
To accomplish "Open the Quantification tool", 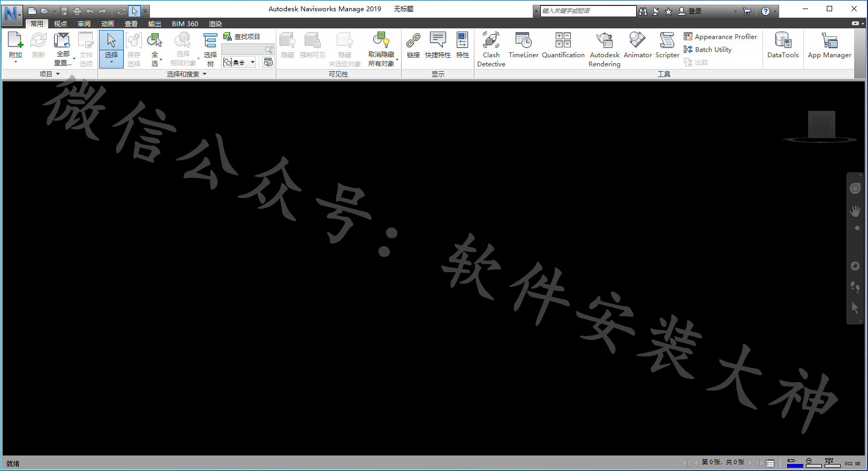I will [563, 45].
